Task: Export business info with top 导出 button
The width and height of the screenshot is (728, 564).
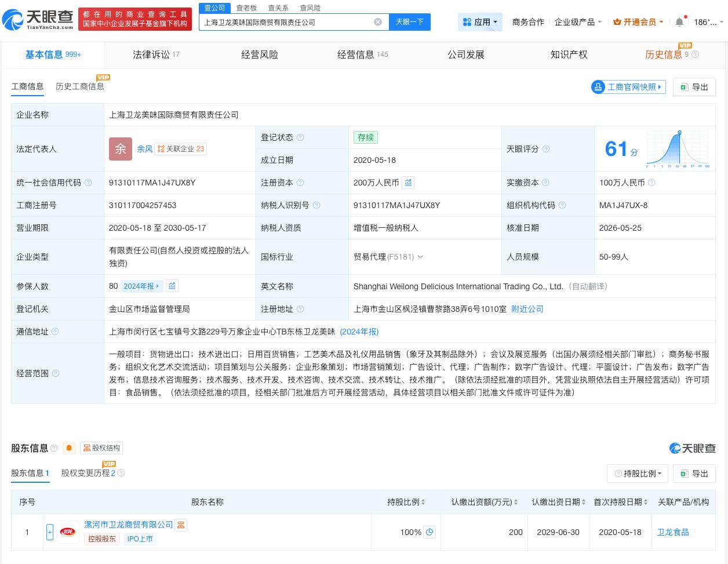Action: click(x=694, y=87)
